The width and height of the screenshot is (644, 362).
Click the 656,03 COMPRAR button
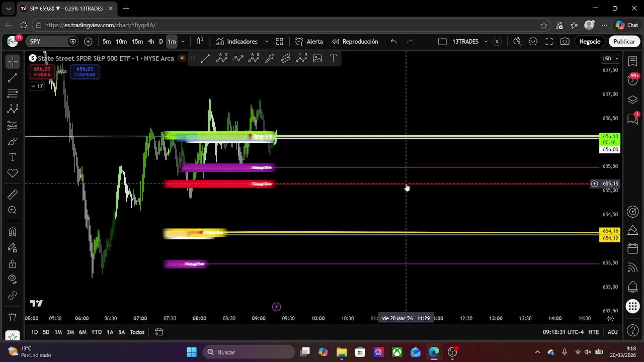click(x=85, y=72)
